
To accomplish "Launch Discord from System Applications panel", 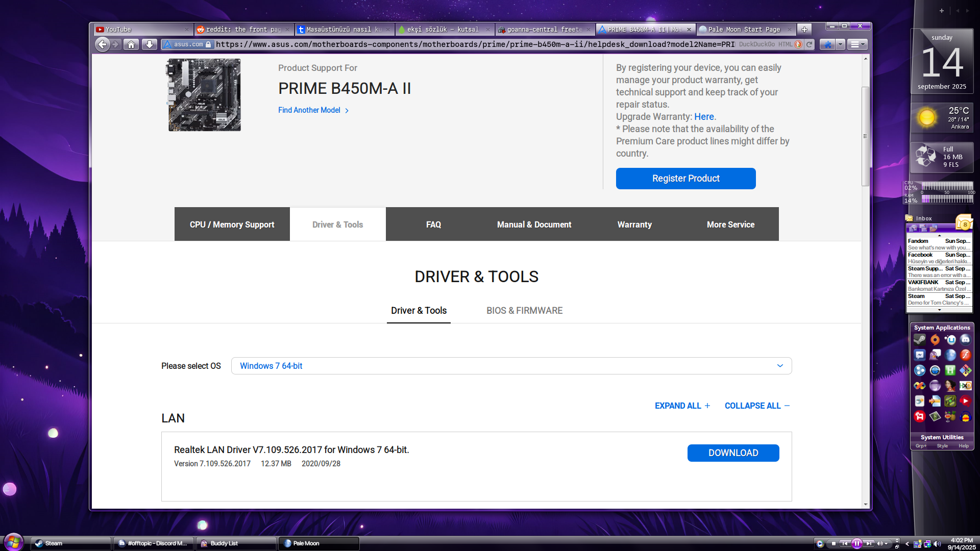I will click(965, 340).
